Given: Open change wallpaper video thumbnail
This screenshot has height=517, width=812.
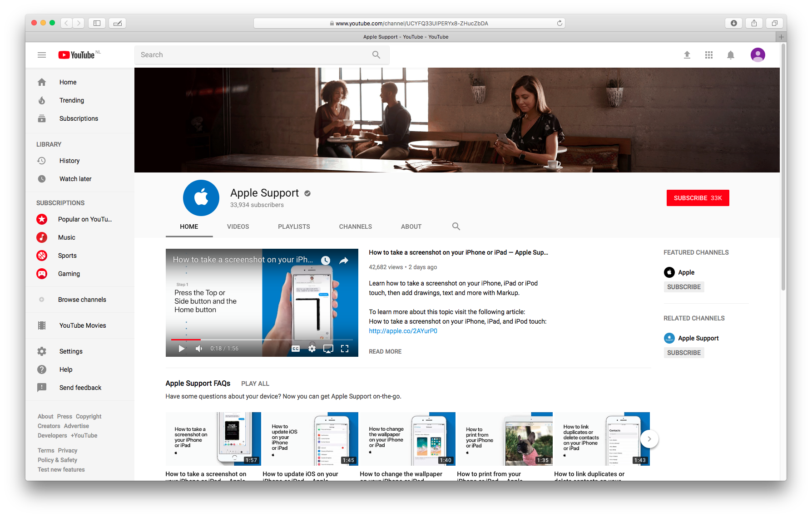Looking at the screenshot, I should (407, 439).
